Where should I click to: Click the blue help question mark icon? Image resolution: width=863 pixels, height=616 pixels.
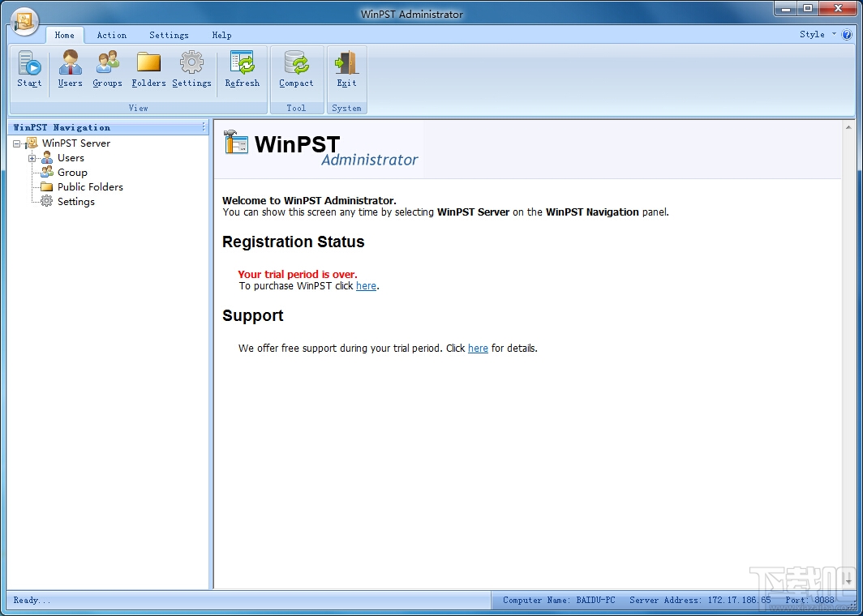(x=847, y=35)
